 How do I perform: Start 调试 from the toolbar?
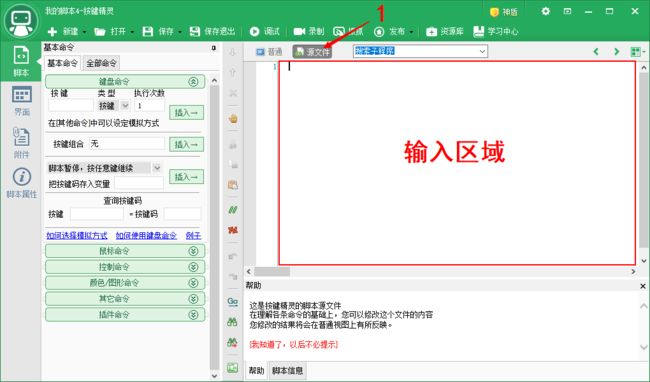click(x=265, y=31)
